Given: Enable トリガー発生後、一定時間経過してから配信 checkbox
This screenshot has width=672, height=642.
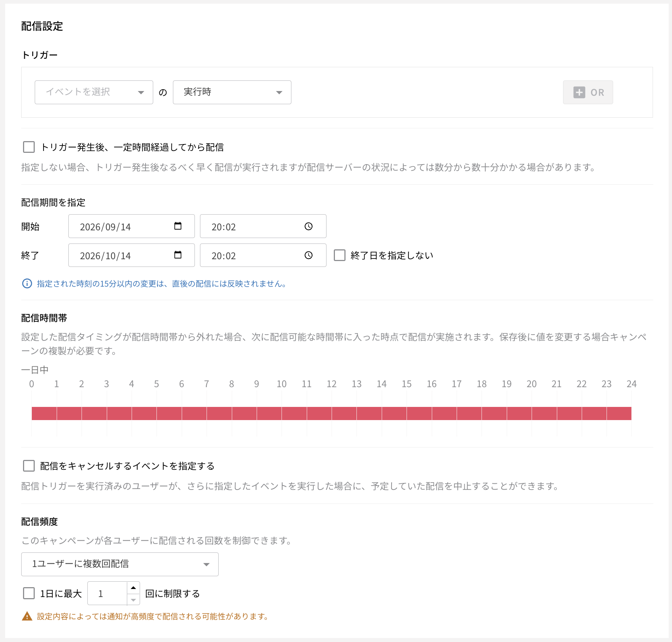Looking at the screenshot, I should [29, 147].
